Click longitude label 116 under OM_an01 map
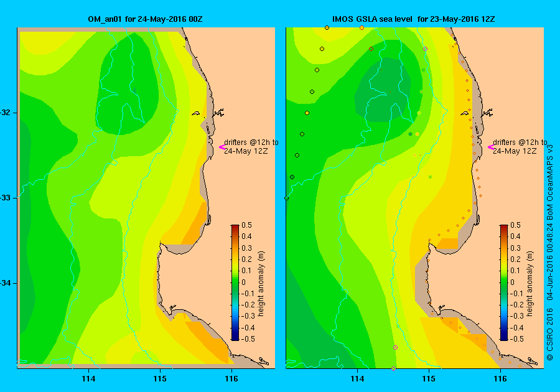 [231, 379]
